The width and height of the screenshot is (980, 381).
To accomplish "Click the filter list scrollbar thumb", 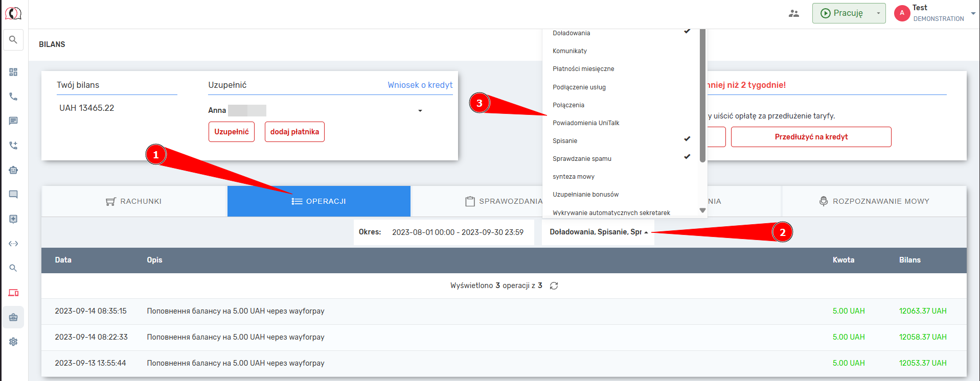I will click(702, 97).
